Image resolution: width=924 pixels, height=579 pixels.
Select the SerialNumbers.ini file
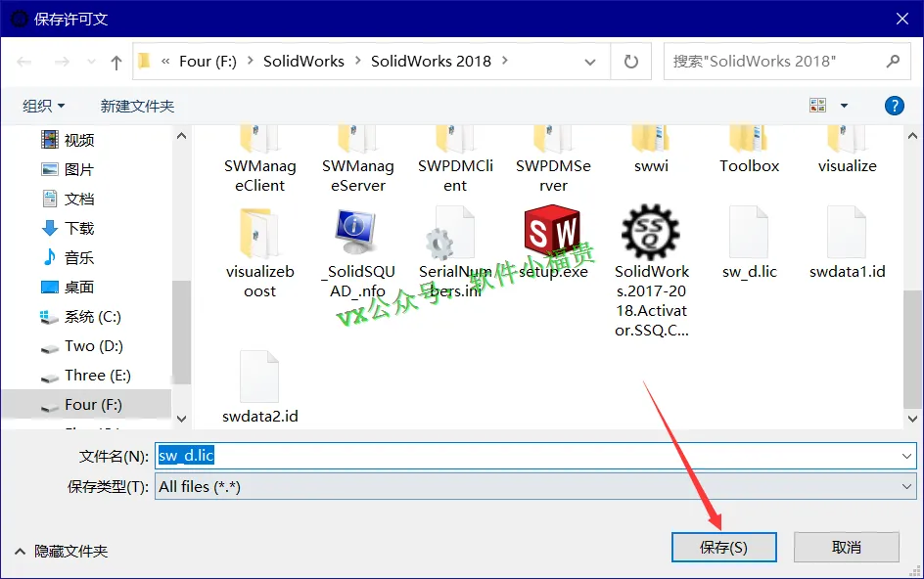tap(455, 252)
